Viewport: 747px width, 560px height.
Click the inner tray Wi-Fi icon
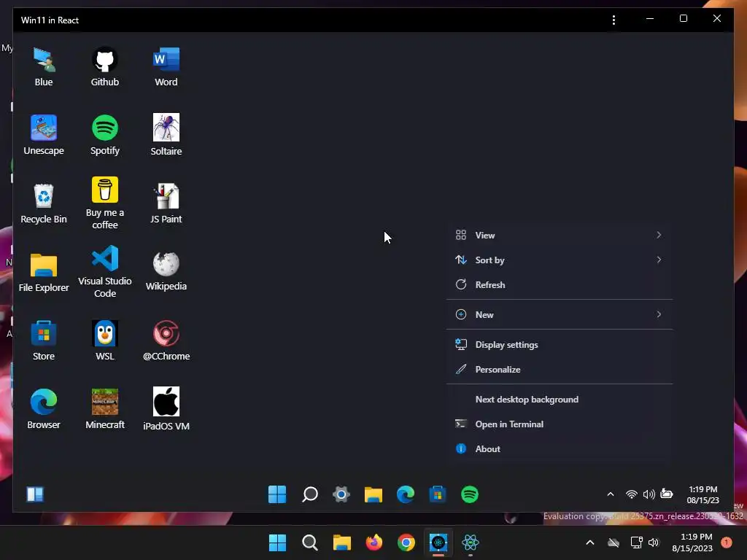coord(631,494)
